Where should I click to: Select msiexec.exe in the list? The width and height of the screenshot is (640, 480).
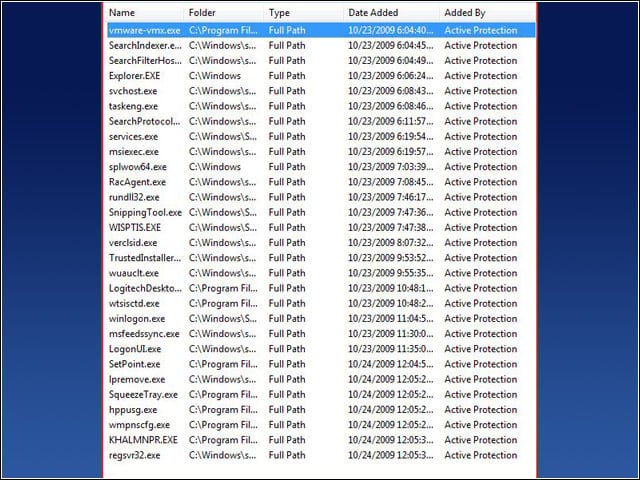click(321, 151)
